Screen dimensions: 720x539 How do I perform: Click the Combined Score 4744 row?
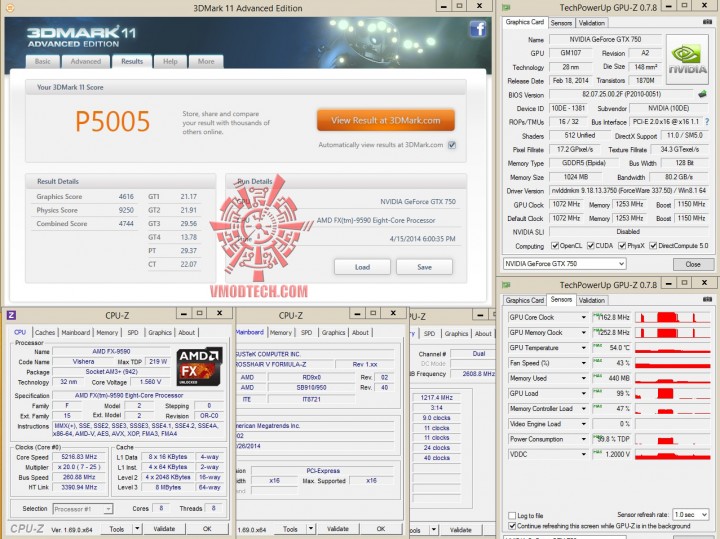pos(85,224)
